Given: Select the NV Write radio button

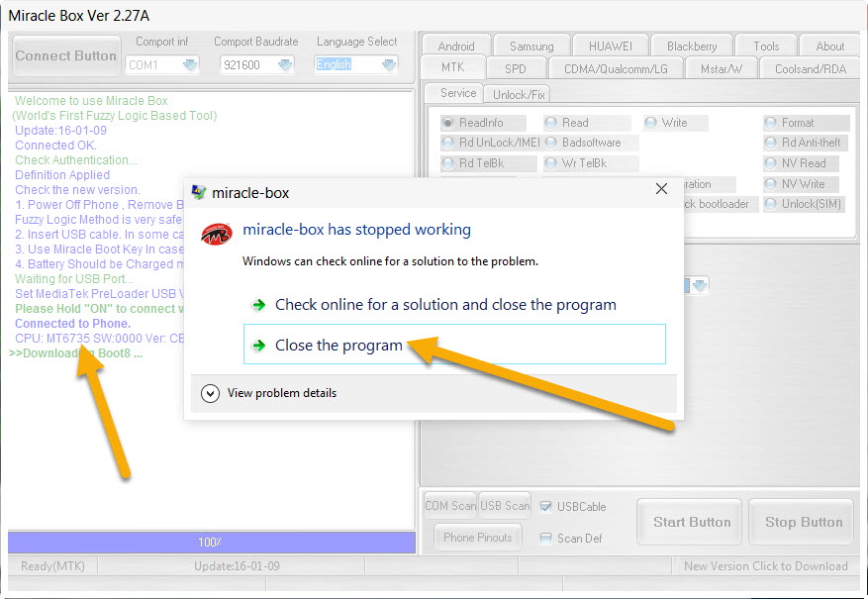Looking at the screenshot, I should (x=771, y=184).
